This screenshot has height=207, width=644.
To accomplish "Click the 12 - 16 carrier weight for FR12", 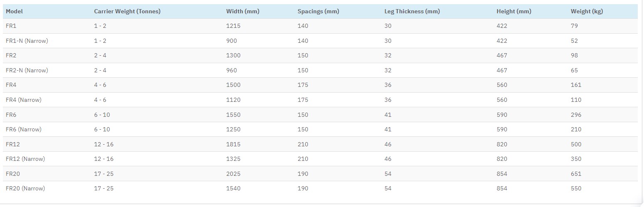I will click(x=104, y=144).
